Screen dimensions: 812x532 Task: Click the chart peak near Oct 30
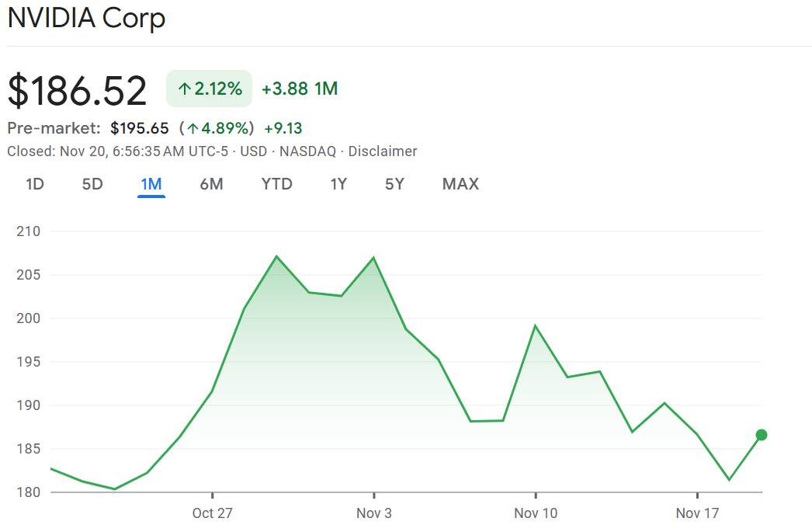(277, 255)
